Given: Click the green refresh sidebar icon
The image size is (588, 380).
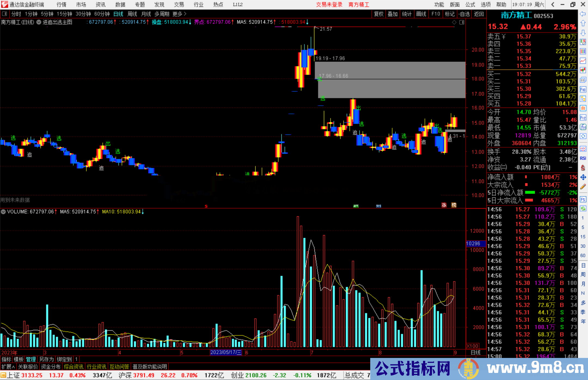Looking at the screenshot, I should [x=583, y=209].
